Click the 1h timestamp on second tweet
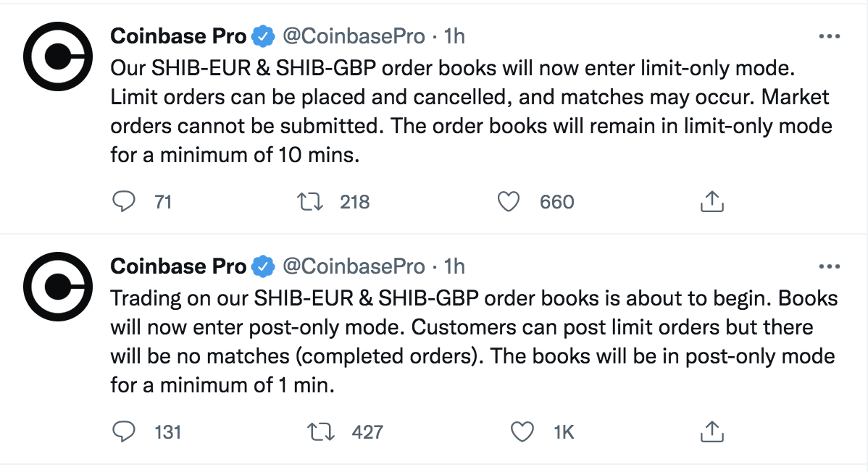 coord(454,266)
